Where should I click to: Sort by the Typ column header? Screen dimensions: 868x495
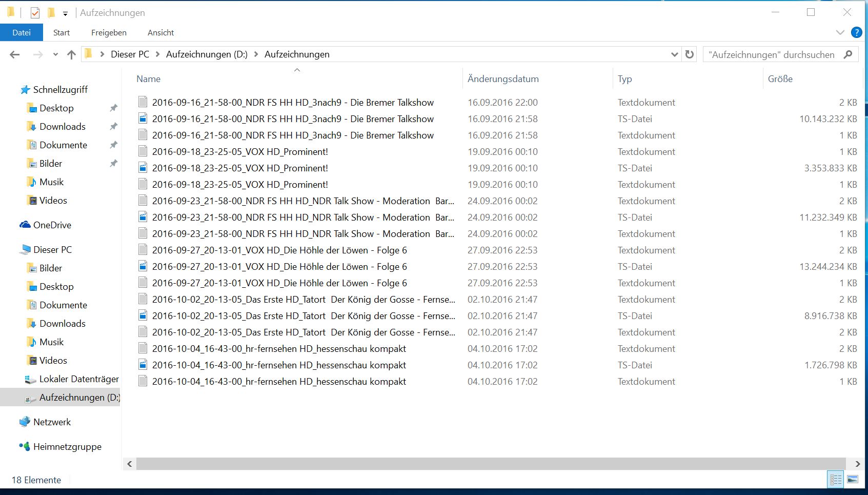pyautogui.click(x=624, y=79)
